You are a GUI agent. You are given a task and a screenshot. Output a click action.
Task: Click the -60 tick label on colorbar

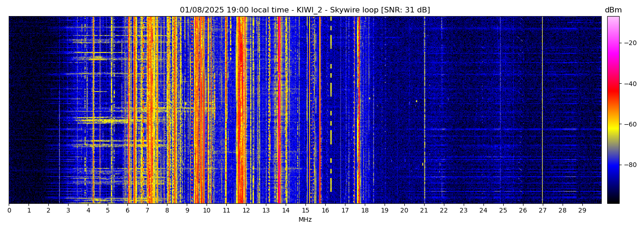(630, 124)
